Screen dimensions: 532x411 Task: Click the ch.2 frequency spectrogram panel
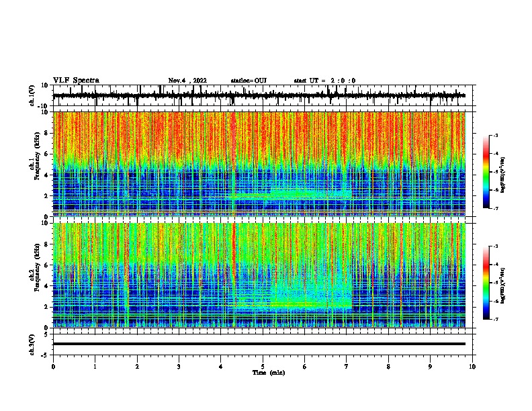(259, 275)
